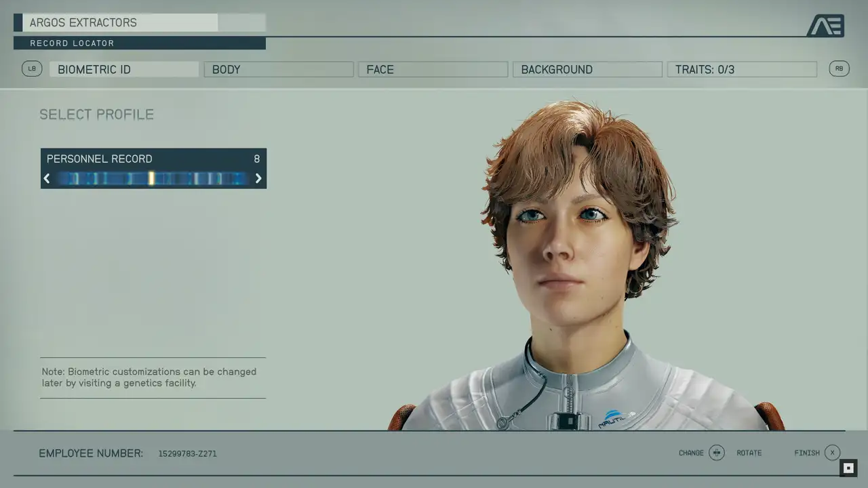Select previous personnel record with left arrow
The width and height of the screenshot is (868, 488).
pos(47,178)
